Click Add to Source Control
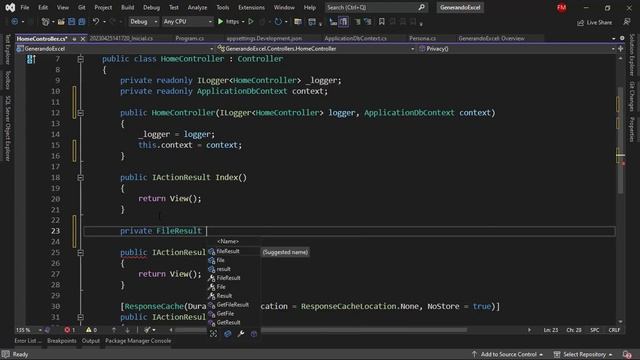640x360 pixels. pyautogui.click(x=508, y=354)
